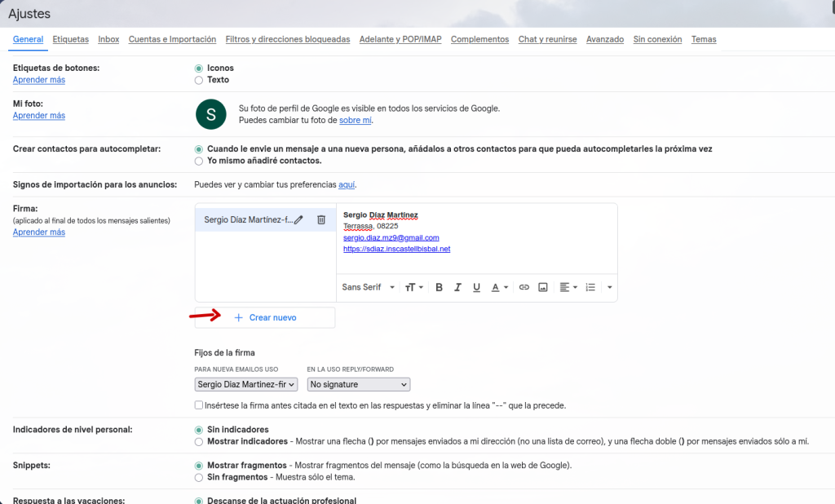Select the Texto button label option
The width and height of the screenshot is (835, 504).
(199, 80)
